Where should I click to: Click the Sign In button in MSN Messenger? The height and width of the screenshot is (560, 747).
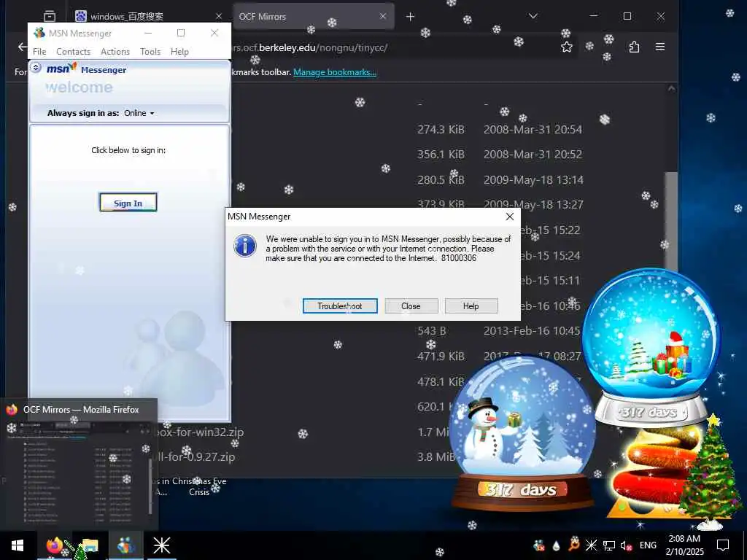[x=128, y=203]
